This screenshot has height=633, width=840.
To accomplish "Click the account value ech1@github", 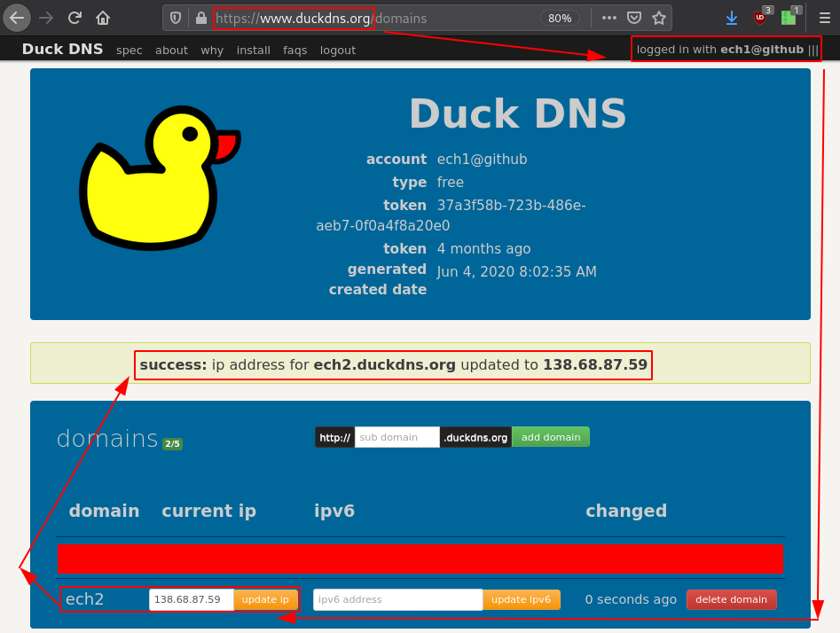I will point(483,159).
